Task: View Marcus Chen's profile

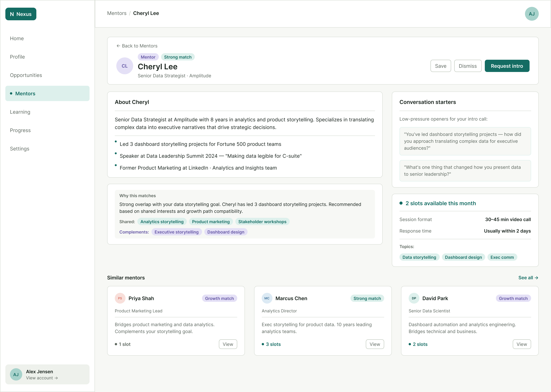Action: (x=375, y=344)
